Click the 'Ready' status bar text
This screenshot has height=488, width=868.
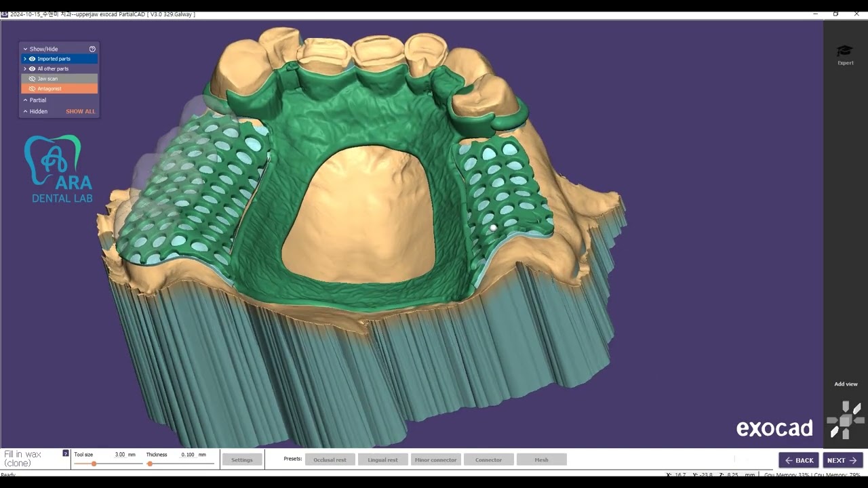[7, 474]
